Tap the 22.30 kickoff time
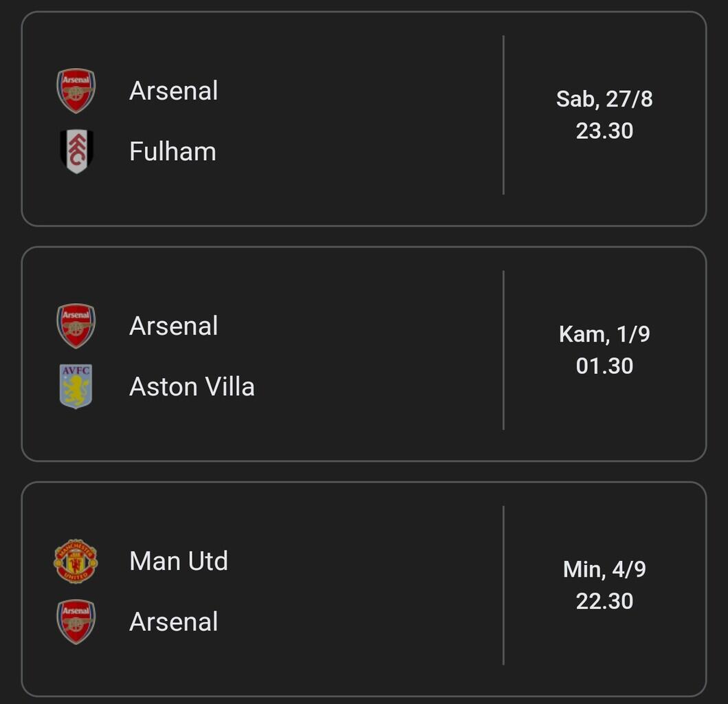 click(604, 601)
